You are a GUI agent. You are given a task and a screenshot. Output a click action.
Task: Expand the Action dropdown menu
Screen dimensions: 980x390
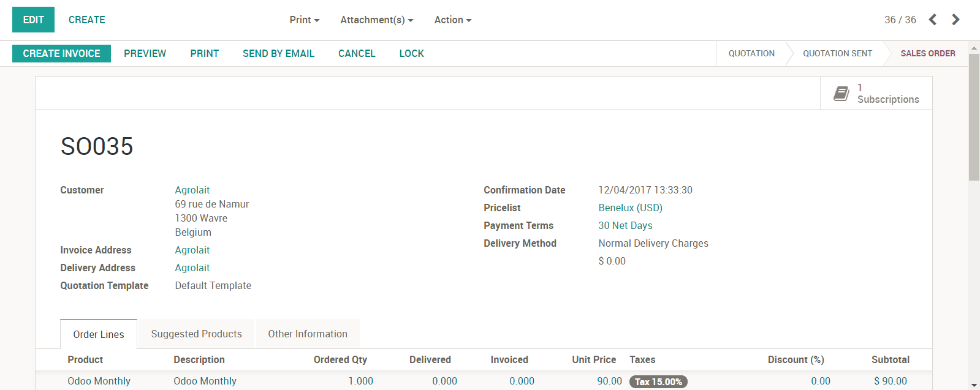452,20
